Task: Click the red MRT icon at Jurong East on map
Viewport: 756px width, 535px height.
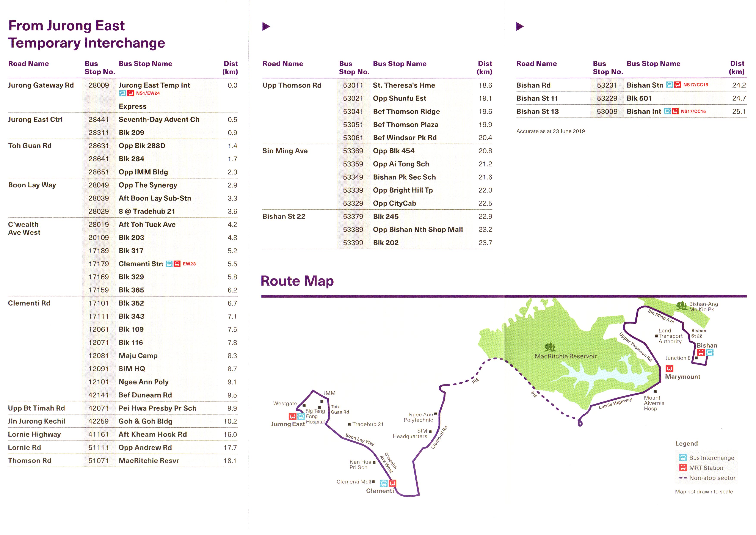Action: (x=292, y=416)
